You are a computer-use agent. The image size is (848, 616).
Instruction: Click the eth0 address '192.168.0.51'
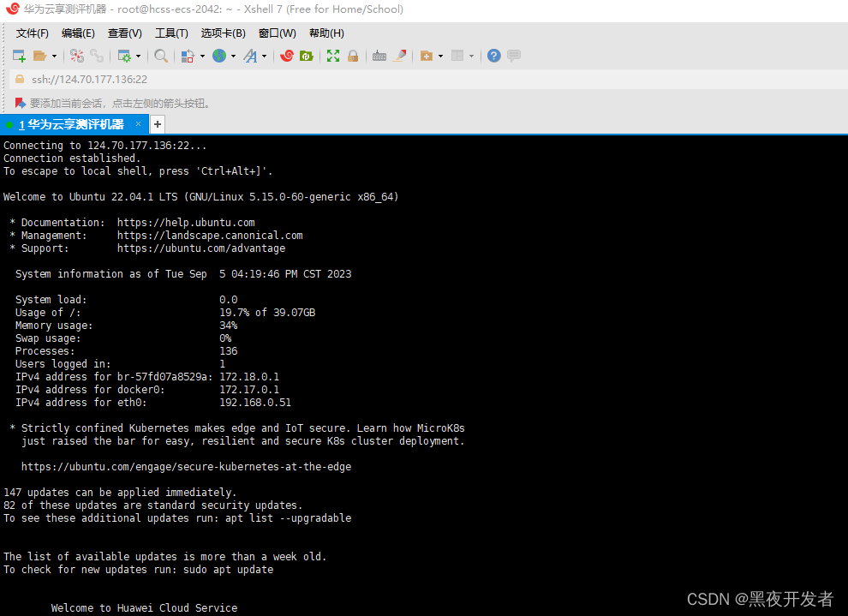coord(255,403)
